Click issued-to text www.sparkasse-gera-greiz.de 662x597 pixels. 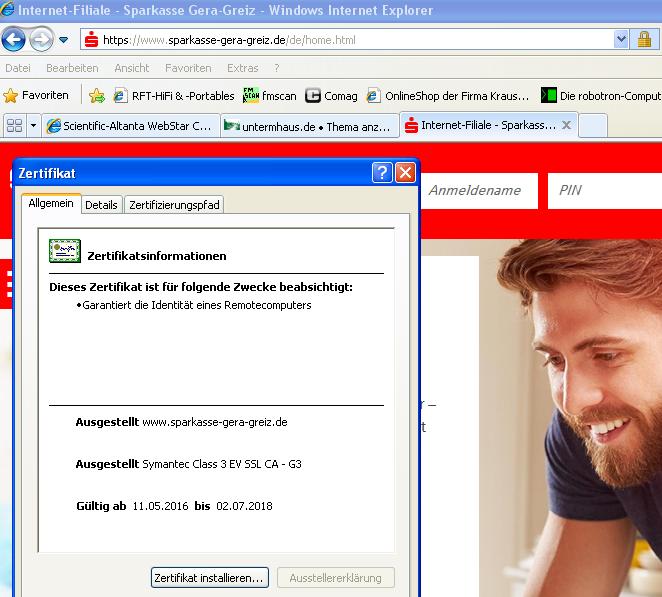click(x=215, y=422)
